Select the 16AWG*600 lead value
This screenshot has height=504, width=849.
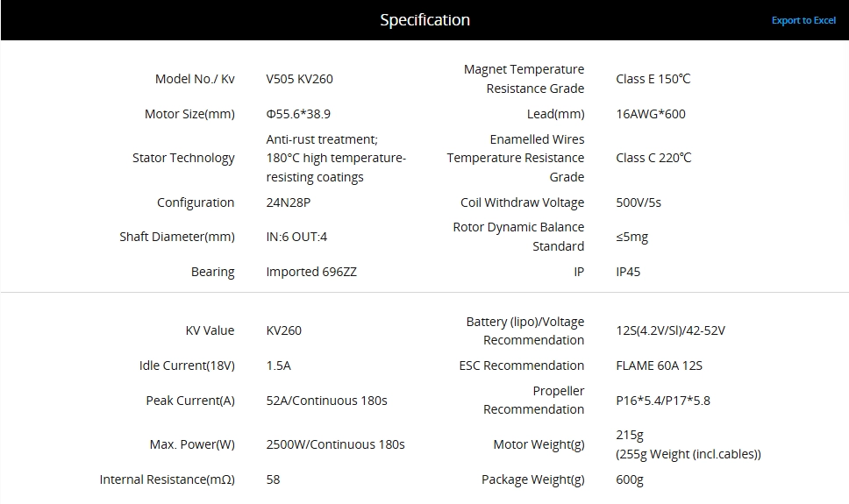click(x=651, y=114)
